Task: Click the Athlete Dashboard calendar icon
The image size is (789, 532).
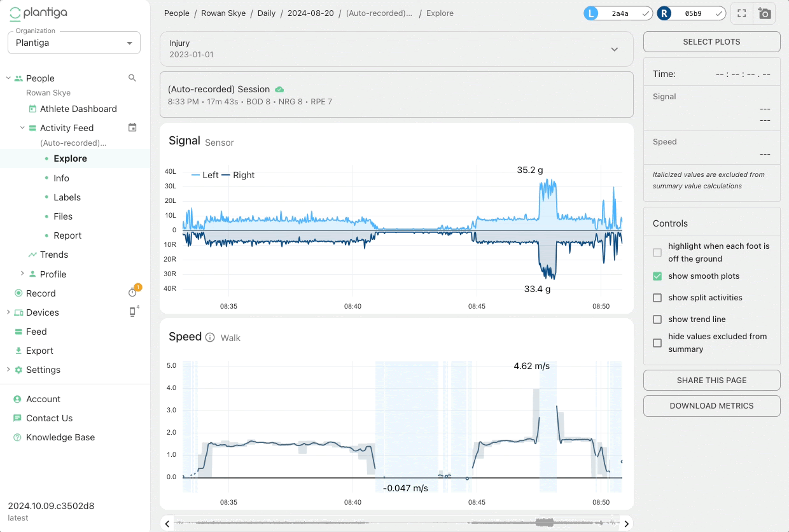Action: 32,109
